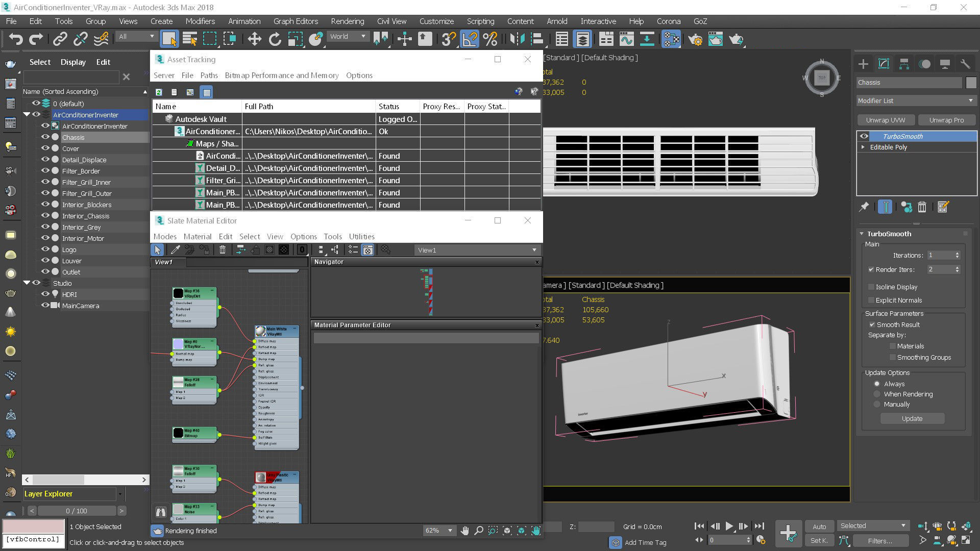Viewport: 980px width, 551px height.
Task: Select Manually update option
Action: click(877, 404)
